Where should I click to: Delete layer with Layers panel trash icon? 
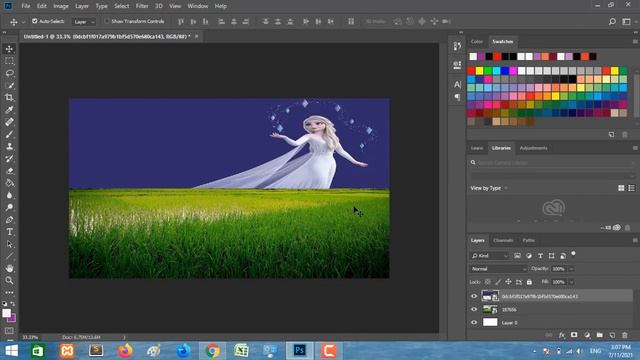624,335
